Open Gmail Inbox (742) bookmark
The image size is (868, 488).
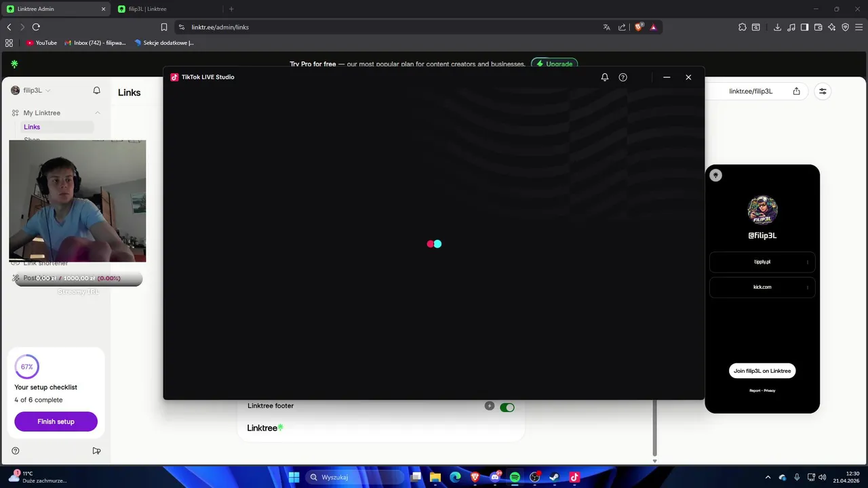tap(95, 43)
